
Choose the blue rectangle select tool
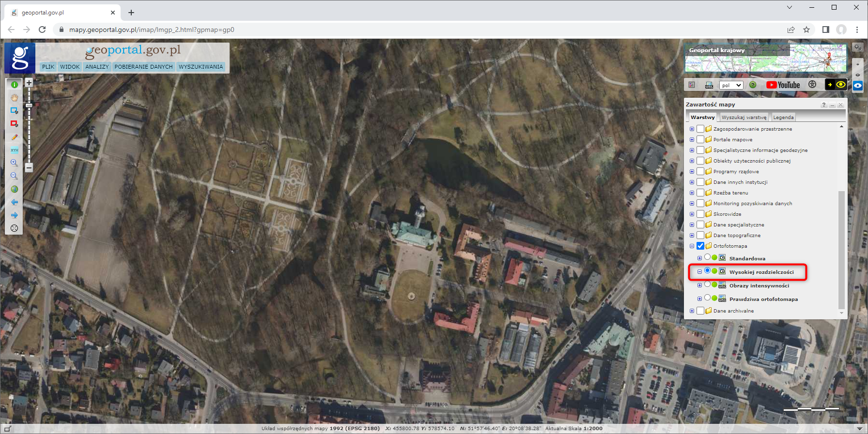(15, 111)
